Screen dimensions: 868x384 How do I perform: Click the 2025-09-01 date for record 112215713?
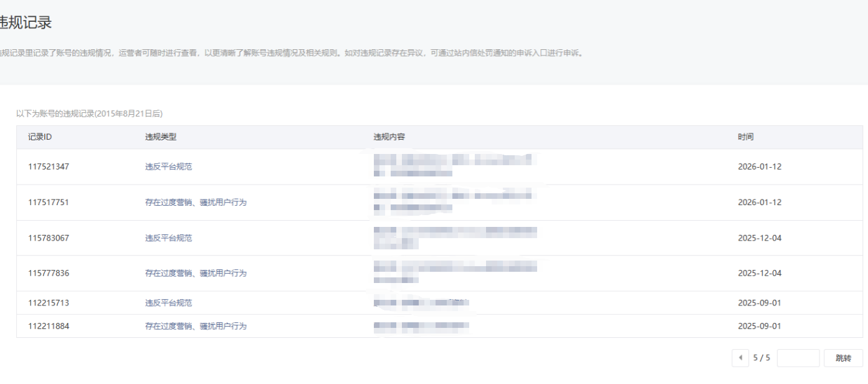click(759, 303)
